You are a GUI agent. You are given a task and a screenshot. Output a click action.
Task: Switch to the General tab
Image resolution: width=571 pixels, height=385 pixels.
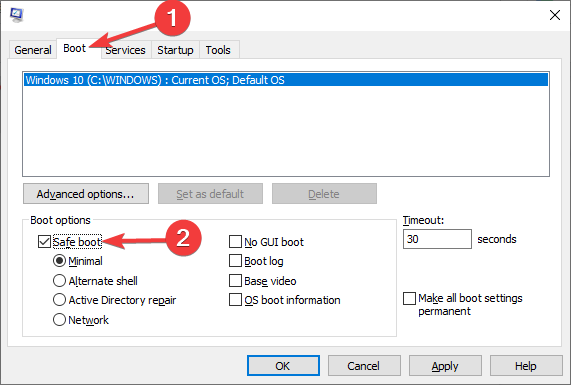pyautogui.click(x=33, y=50)
